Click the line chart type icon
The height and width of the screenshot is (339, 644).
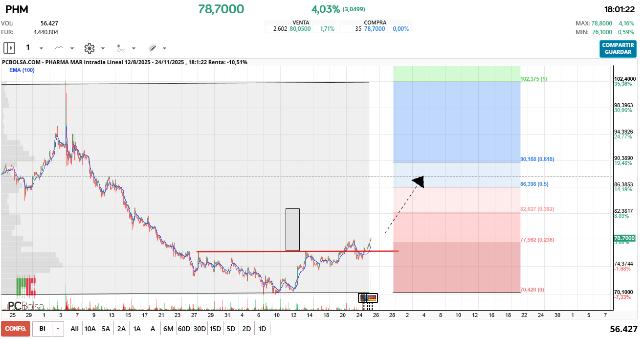tap(59, 48)
